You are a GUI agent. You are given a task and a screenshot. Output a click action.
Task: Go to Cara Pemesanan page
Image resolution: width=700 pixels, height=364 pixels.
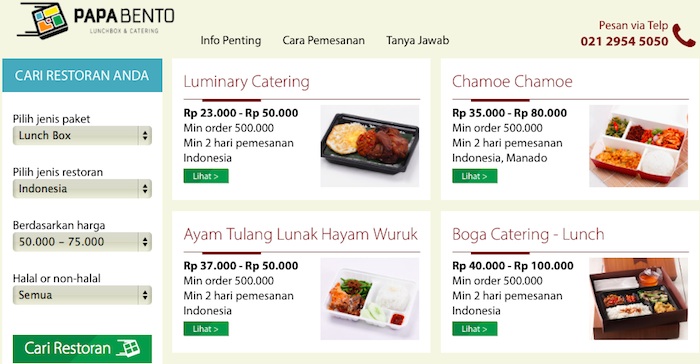click(x=324, y=40)
